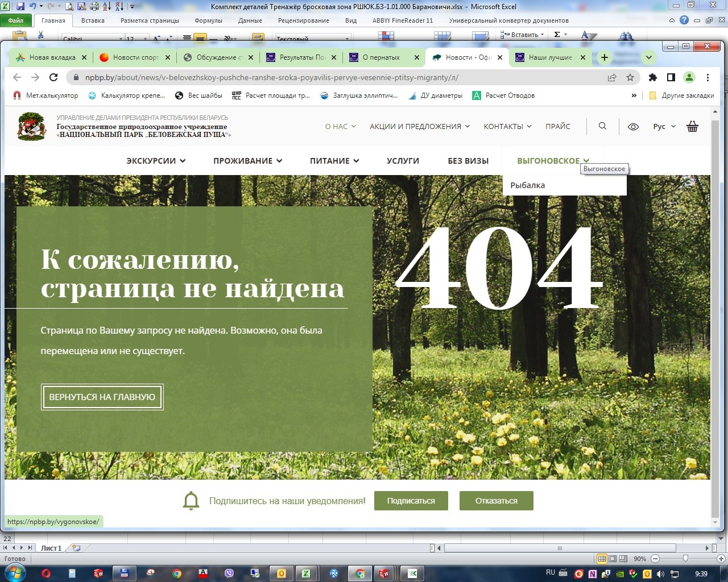Toggle Chrome side panel icon

pos(671,77)
